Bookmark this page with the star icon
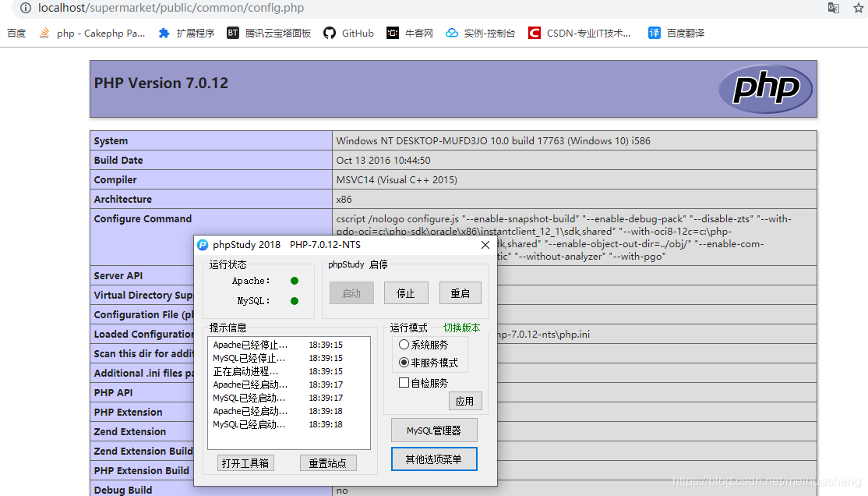Image resolution: width=868 pixels, height=496 pixels. [x=859, y=8]
